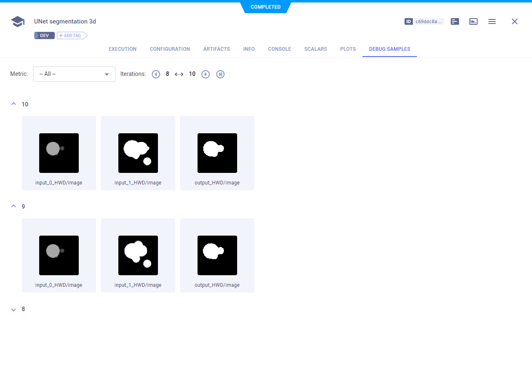
Task: Click the ADD TAG button
Action: (72, 35)
